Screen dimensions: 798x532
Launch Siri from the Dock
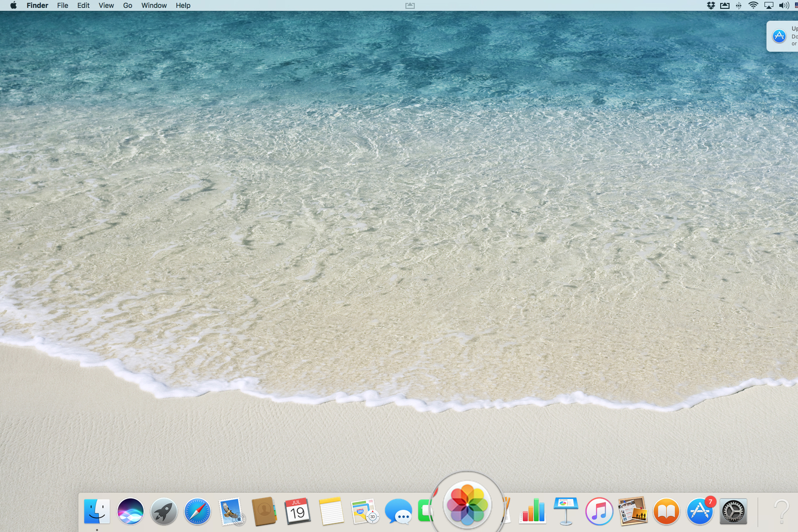click(131, 511)
